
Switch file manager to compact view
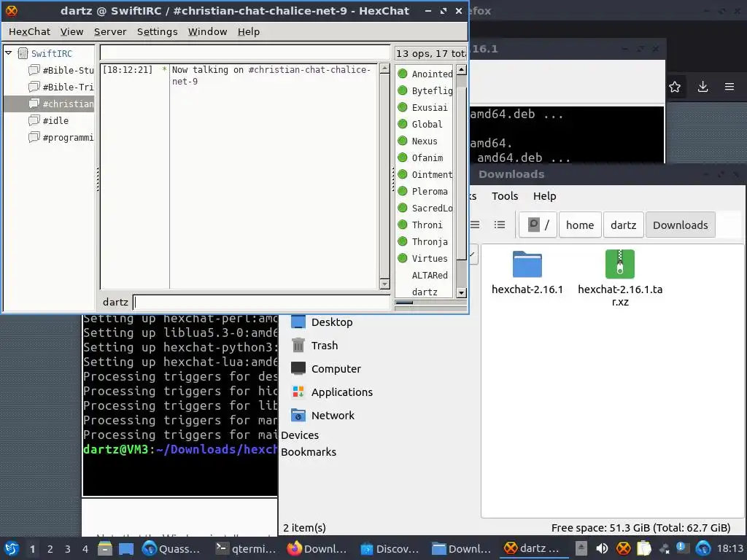[x=475, y=225]
